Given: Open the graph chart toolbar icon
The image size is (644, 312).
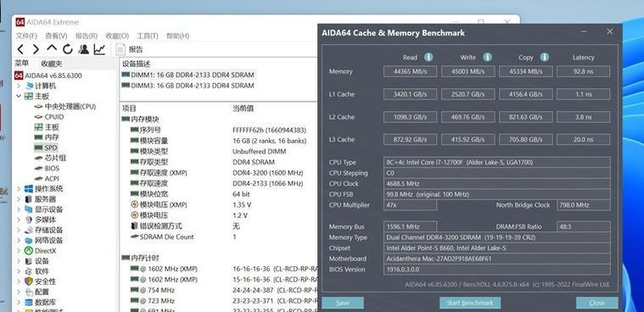Looking at the screenshot, I should 99,50.
